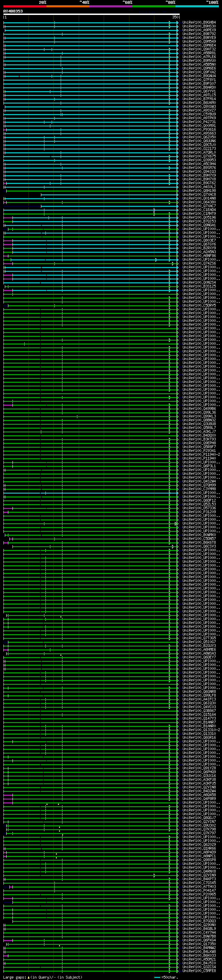Open hit UniRef100_B0WMK0
Screen dimensions: 222x980
click(x=199, y=535)
